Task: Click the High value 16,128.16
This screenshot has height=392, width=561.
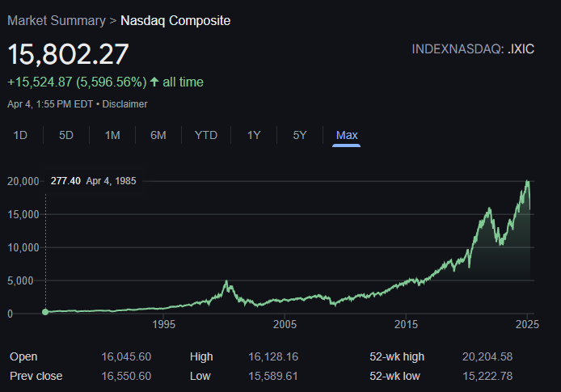Action: click(x=273, y=356)
